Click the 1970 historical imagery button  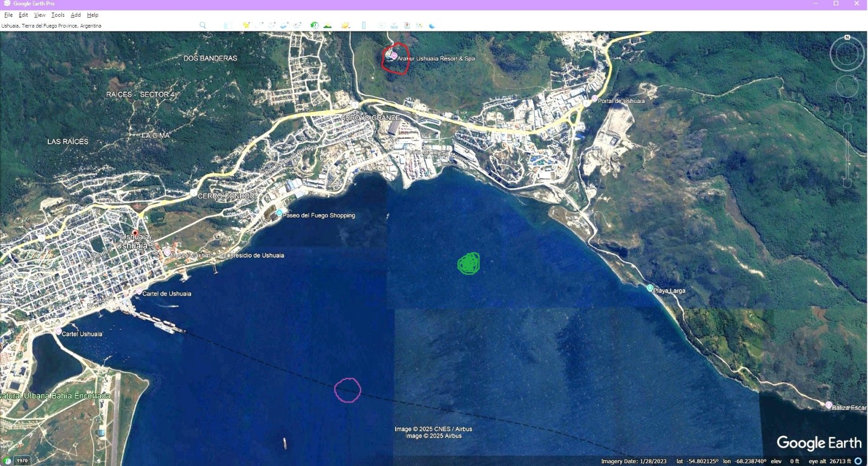click(x=22, y=461)
